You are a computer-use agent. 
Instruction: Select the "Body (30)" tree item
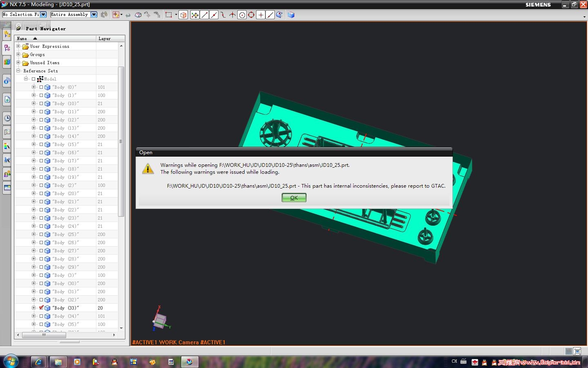[65, 283]
